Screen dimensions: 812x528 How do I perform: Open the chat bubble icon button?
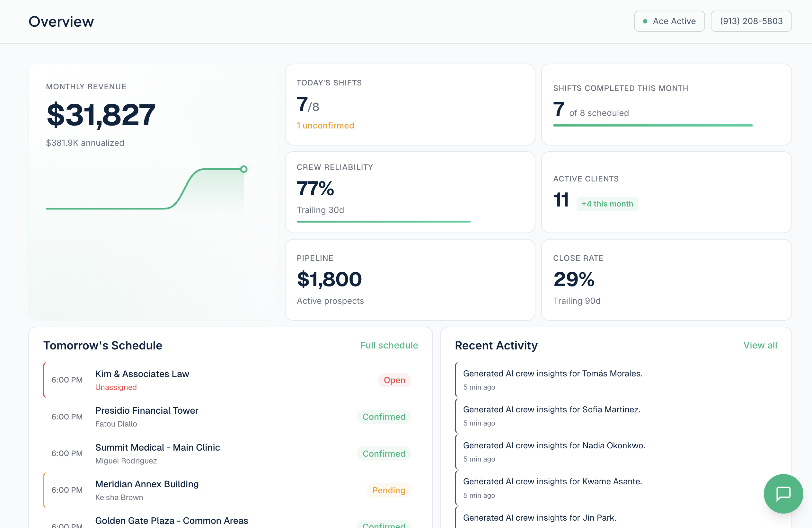[x=783, y=493]
